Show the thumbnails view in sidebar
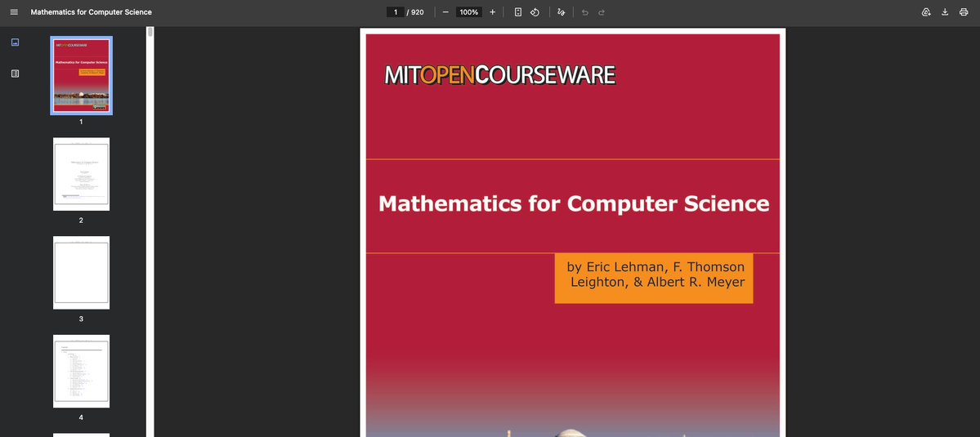 [15, 42]
